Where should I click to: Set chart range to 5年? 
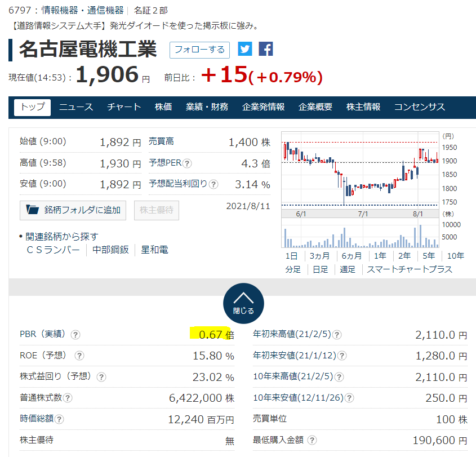point(429,256)
